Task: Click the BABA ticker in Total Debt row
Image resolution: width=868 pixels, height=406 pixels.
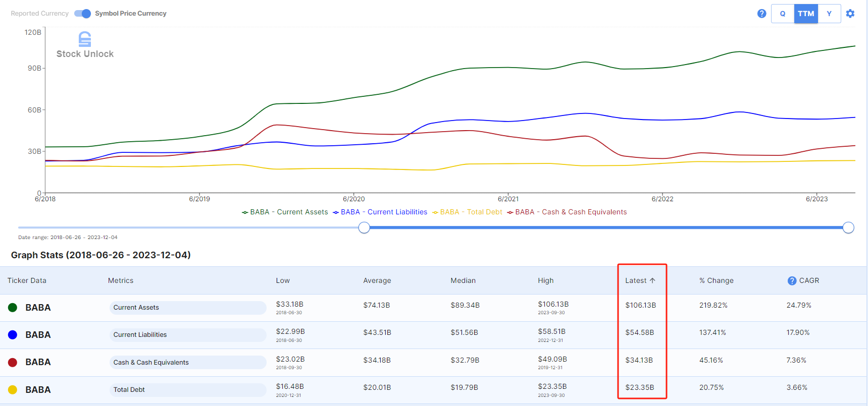Action: coord(38,390)
